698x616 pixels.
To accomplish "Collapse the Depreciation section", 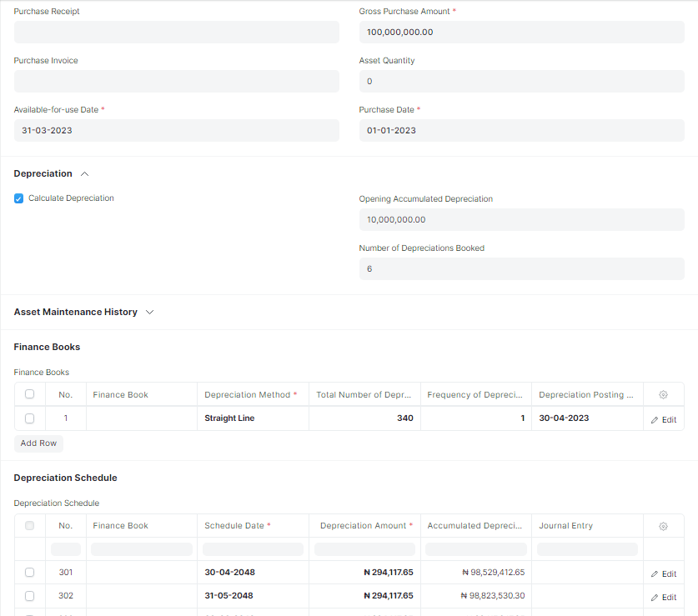I will (84, 173).
